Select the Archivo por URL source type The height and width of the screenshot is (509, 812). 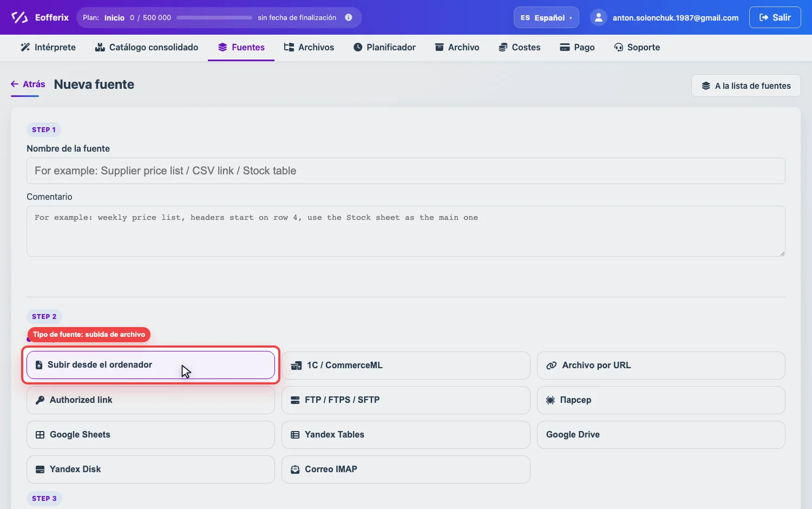661,366
